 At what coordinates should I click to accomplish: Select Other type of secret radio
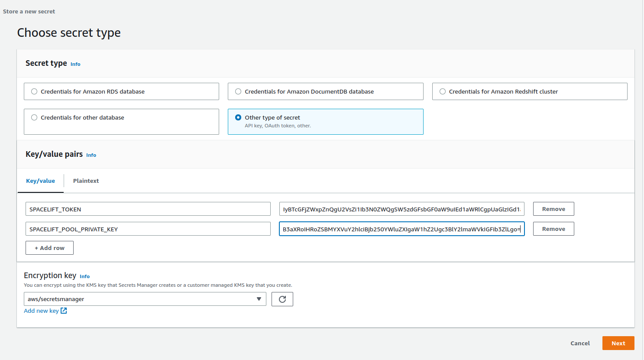pos(238,117)
